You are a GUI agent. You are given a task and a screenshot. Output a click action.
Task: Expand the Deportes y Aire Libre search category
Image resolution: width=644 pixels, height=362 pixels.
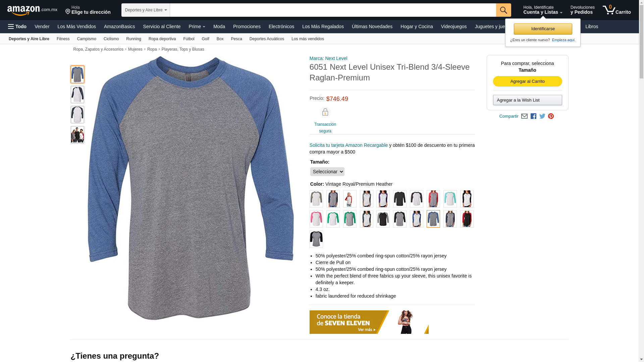[x=146, y=10]
